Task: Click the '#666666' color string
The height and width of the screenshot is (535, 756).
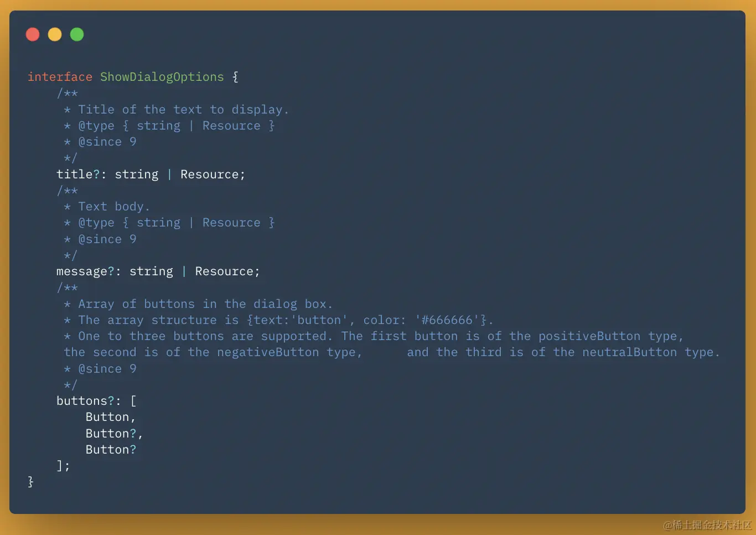Action: click(447, 320)
